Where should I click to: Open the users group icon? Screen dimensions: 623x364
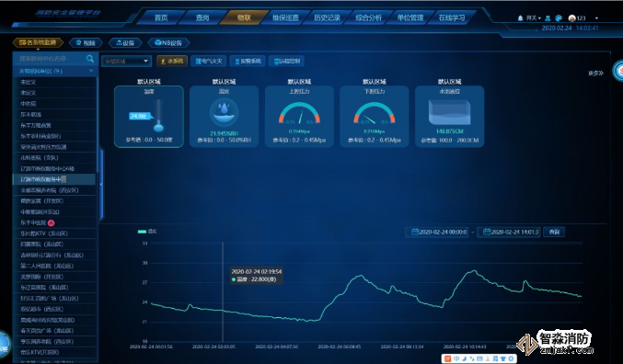pyautogui.click(x=548, y=17)
